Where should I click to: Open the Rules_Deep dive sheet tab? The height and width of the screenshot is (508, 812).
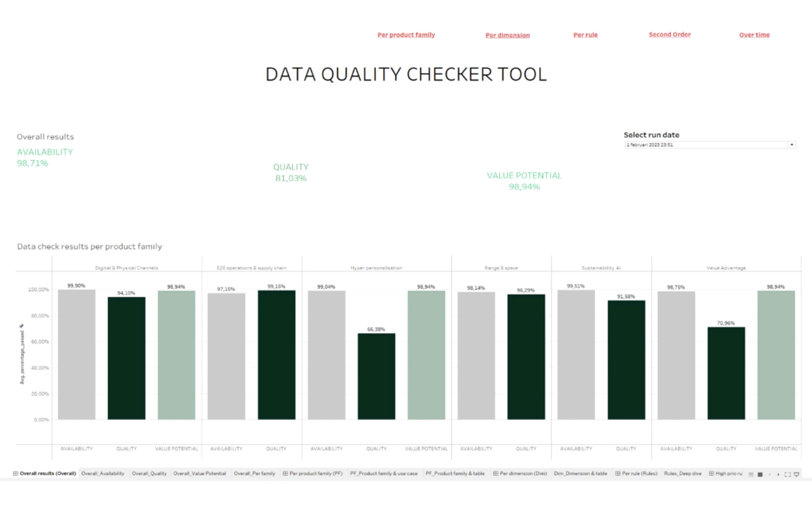tap(683, 473)
